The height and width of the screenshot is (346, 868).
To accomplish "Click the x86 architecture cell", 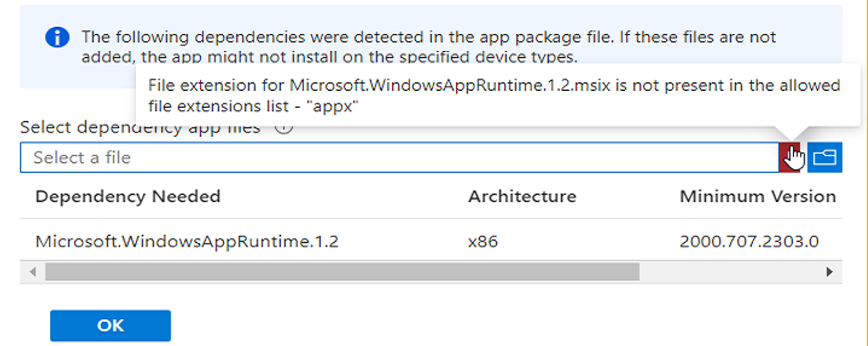I will tap(482, 241).
